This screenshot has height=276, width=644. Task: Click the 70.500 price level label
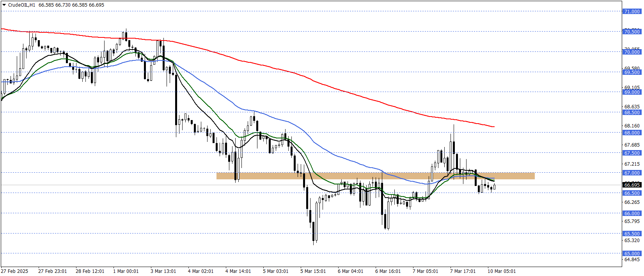pyautogui.click(x=632, y=32)
